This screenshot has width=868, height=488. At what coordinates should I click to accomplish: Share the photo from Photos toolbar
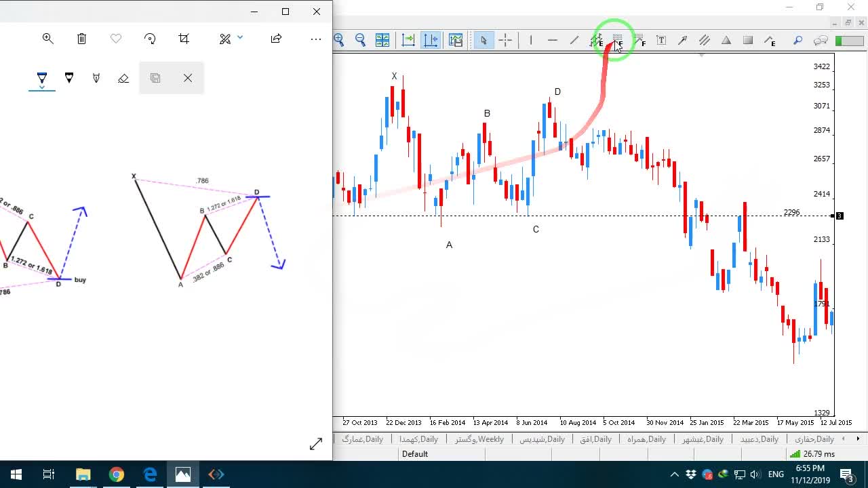pyautogui.click(x=276, y=39)
